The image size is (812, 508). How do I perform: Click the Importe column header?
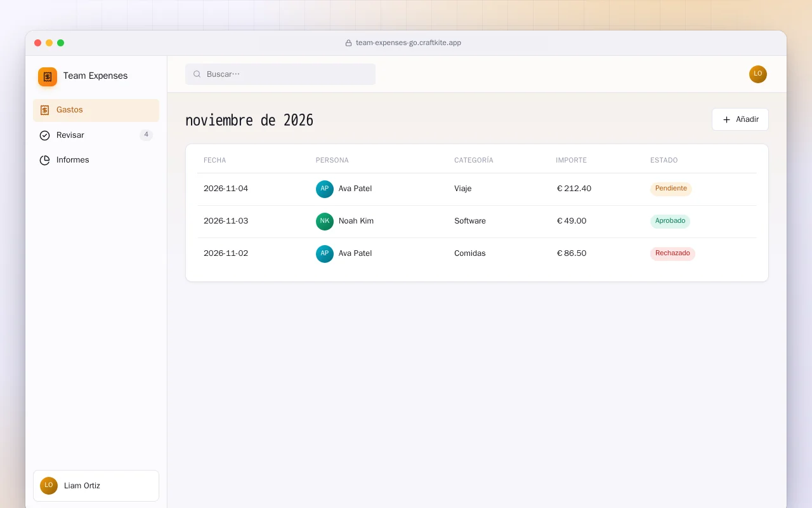pos(571,160)
